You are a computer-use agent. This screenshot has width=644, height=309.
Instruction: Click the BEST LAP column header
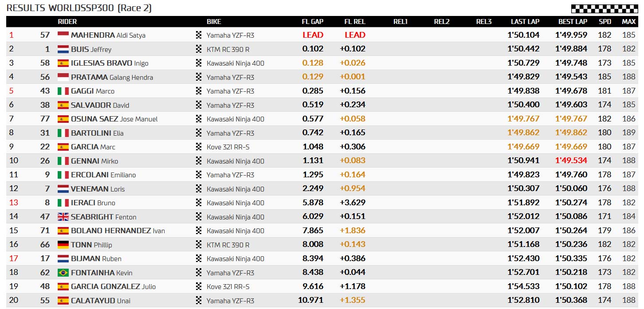click(573, 22)
